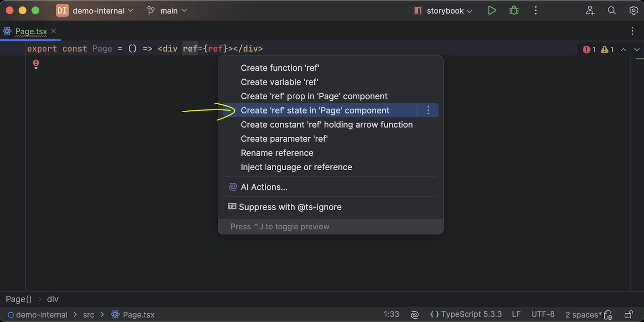Open editor tab options menu

coord(632,31)
